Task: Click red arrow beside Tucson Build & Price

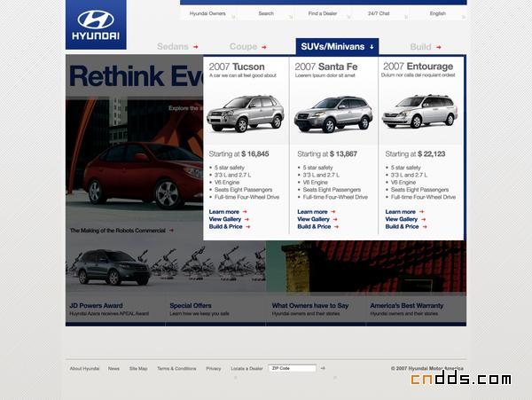Action: click(248, 227)
